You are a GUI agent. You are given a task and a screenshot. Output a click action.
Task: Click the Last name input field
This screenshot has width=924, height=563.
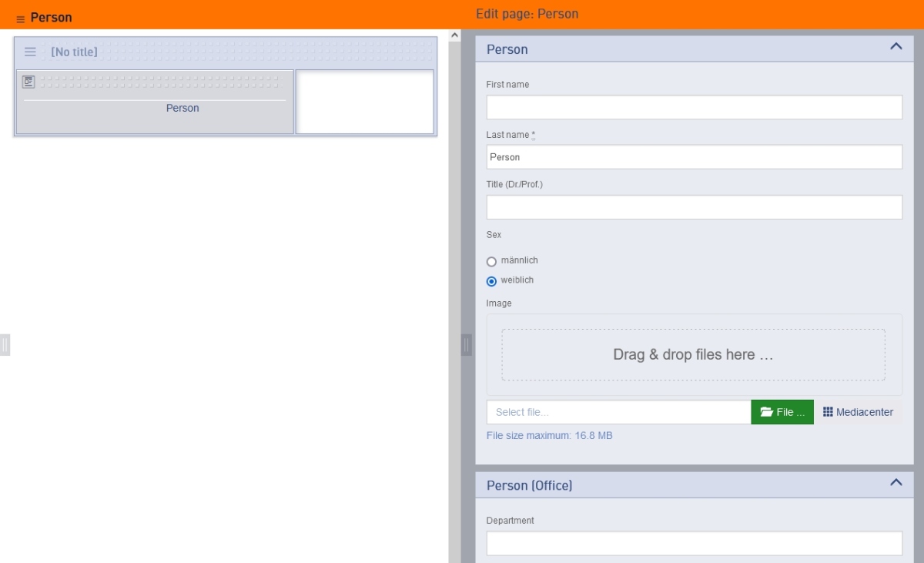click(x=694, y=157)
